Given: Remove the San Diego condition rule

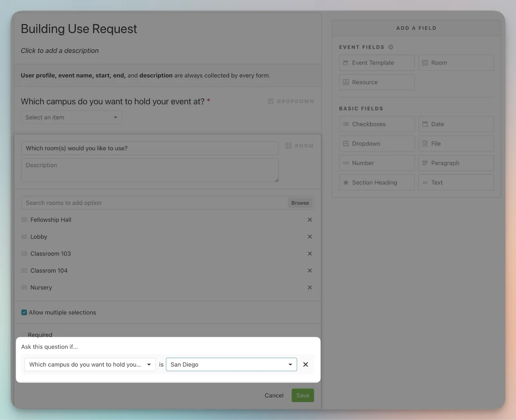Looking at the screenshot, I should 305,365.
